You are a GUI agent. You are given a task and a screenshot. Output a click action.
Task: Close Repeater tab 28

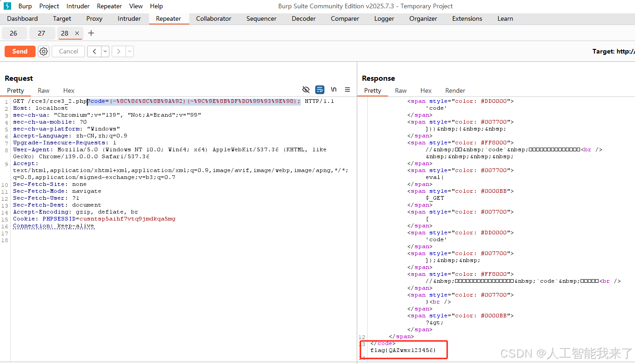click(77, 33)
